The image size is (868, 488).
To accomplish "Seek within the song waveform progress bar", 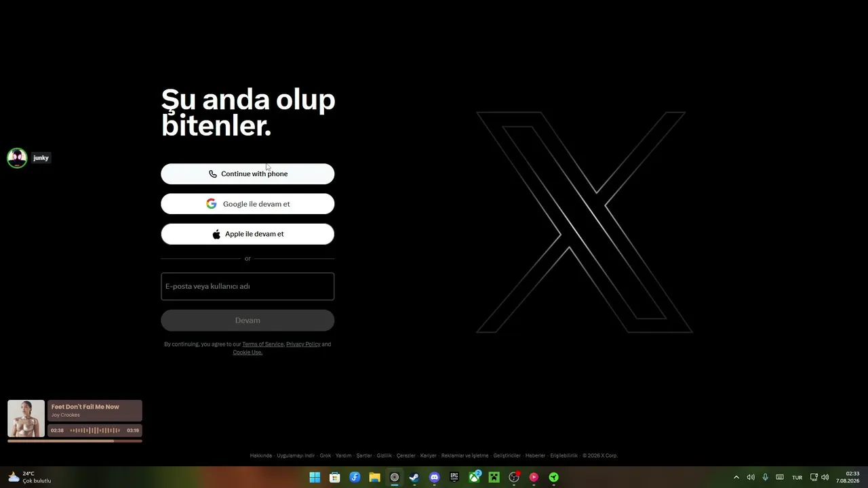I will pyautogui.click(x=95, y=430).
